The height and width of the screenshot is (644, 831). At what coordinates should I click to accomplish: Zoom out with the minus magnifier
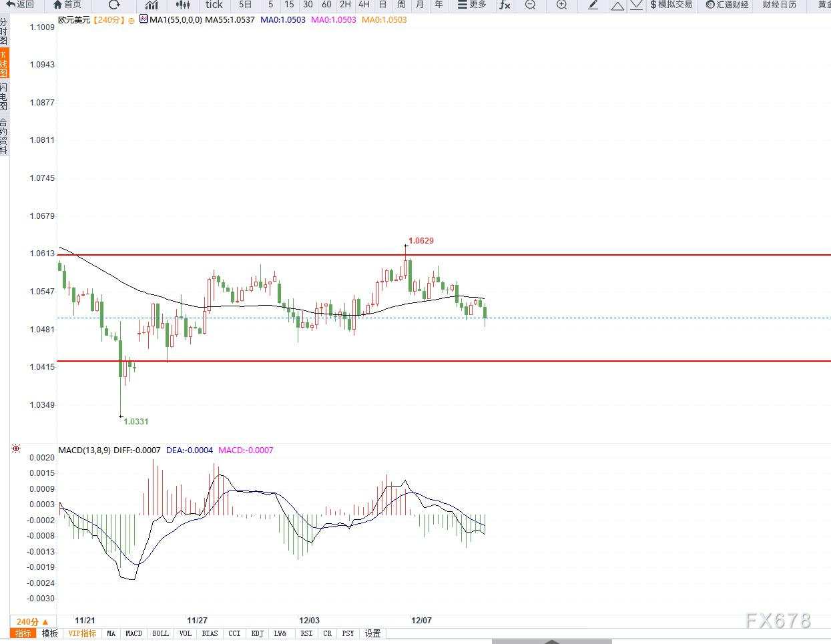click(531, 5)
